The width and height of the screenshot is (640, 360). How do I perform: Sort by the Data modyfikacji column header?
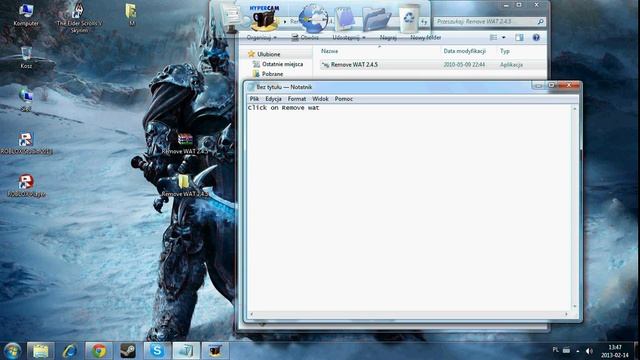point(464,51)
